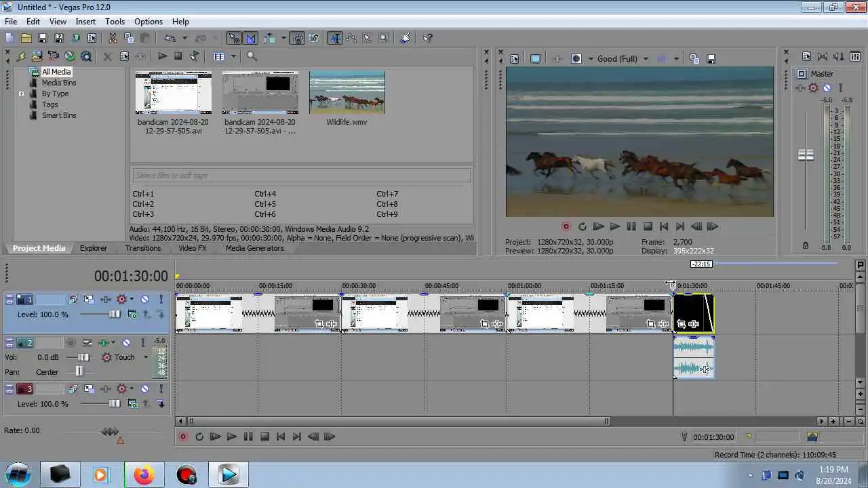Open the Auto Ripple dropdown arrow
The width and height of the screenshot is (868, 488).
pyautogui.click(x=283, y=39)
